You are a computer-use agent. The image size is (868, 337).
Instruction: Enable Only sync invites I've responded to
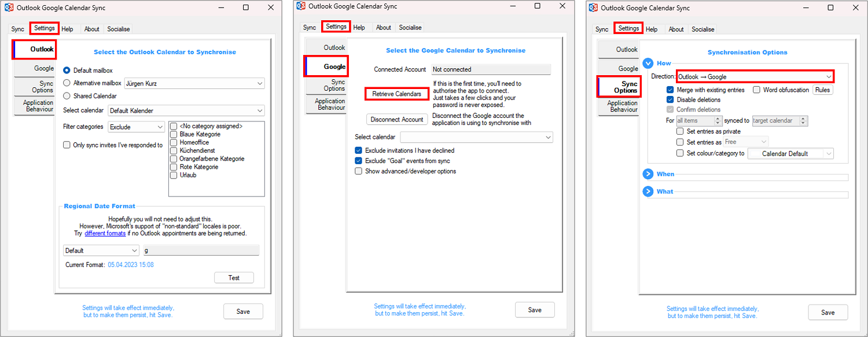point(67,145)
